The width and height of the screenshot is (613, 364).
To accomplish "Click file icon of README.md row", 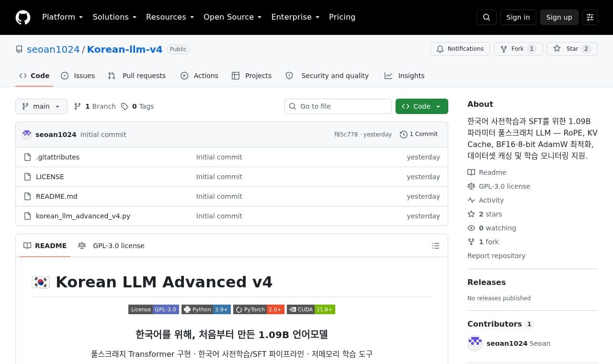I will click(27, 196).
